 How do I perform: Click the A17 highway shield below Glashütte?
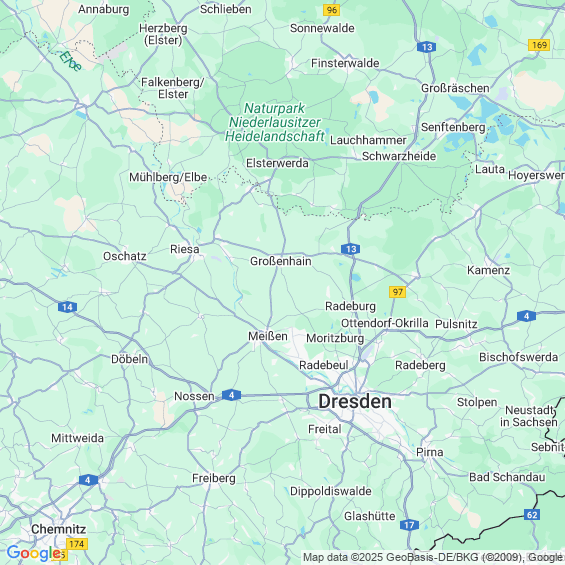(x=409, y=525)
